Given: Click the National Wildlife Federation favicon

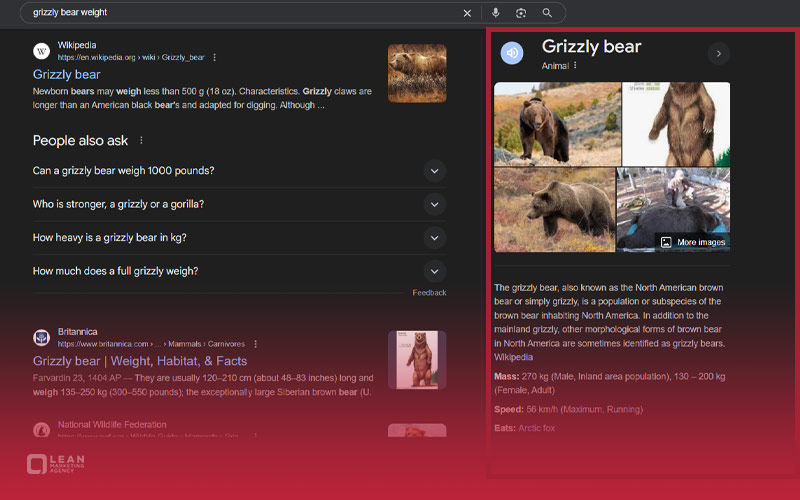Looking at the screenshot, I should click(41, 430).
